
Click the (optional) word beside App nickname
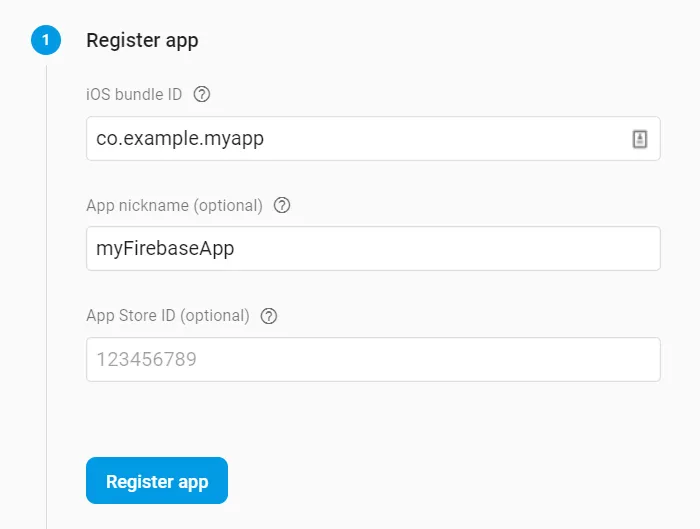(x=228, y=206)
